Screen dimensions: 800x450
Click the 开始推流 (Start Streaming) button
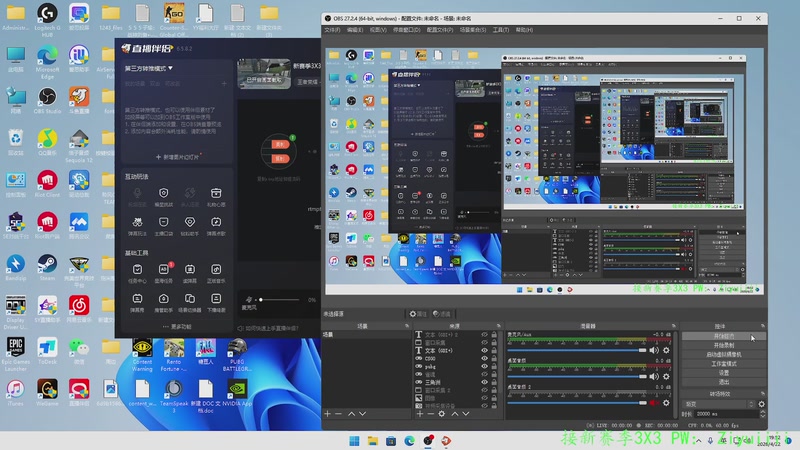click(724, 337)
